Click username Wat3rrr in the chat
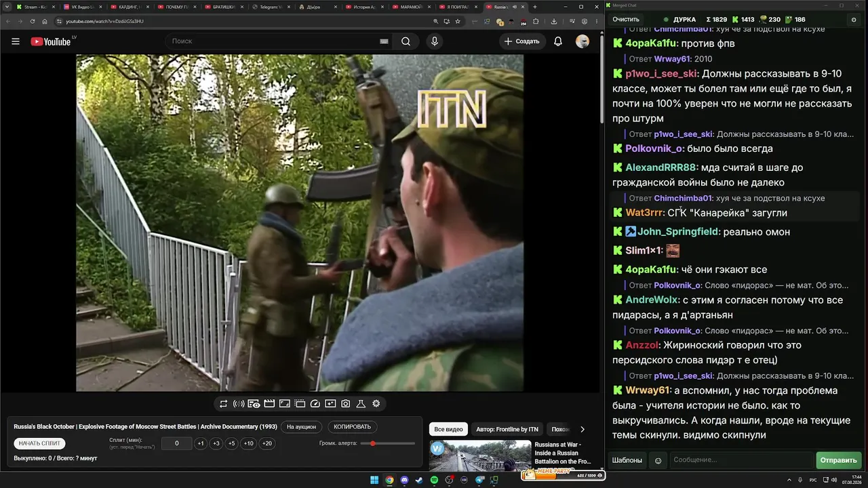Image resolution: width=868 pixels, height=488 pixels. tap(644, 213)
